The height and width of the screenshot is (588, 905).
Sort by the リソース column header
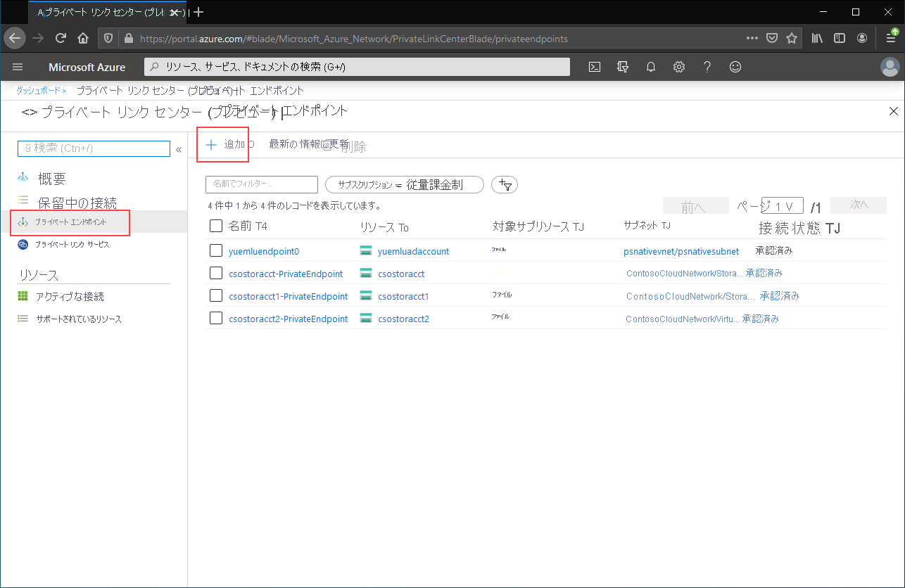point(384,227)
